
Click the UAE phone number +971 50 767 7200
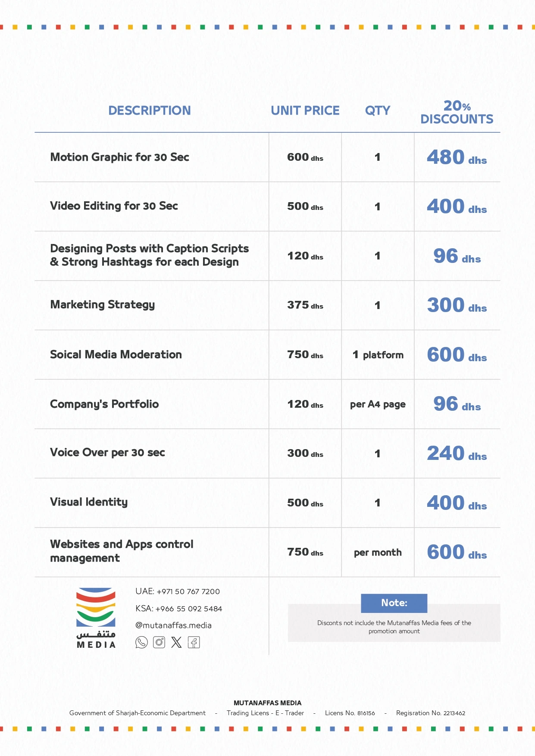tap(178, 591)
